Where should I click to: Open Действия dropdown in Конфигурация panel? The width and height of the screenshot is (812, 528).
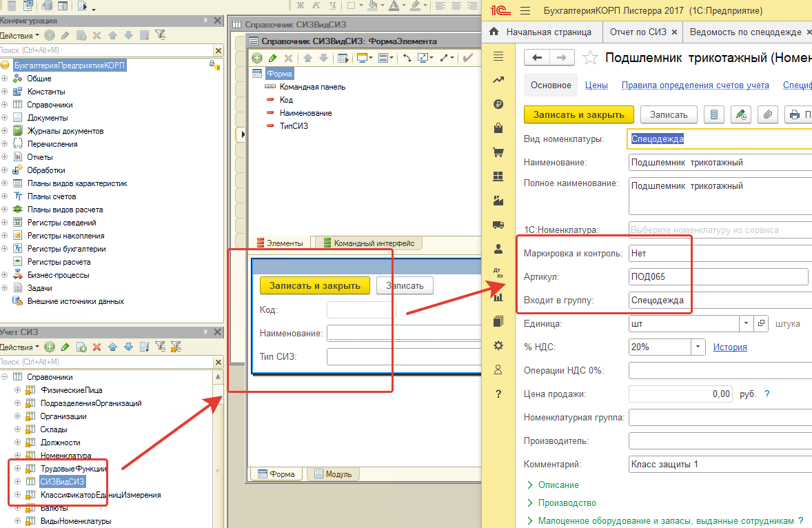click(20, 35)
